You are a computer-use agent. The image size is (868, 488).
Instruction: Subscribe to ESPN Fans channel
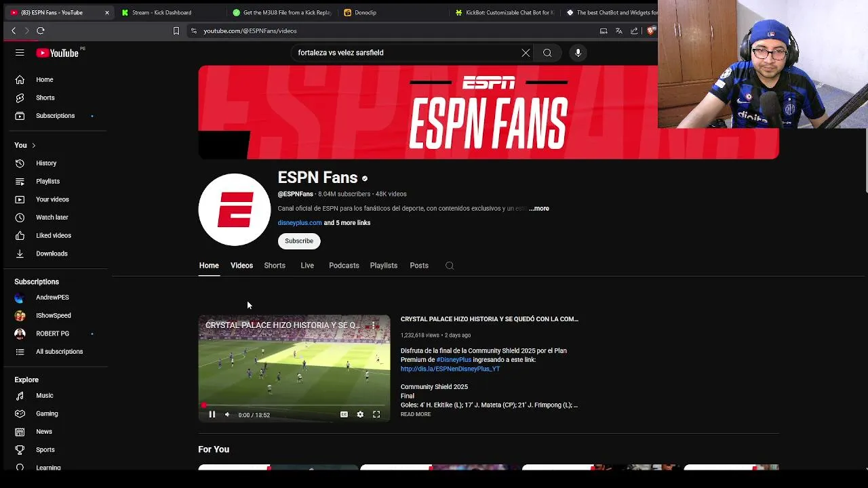[x=299, y=241]
